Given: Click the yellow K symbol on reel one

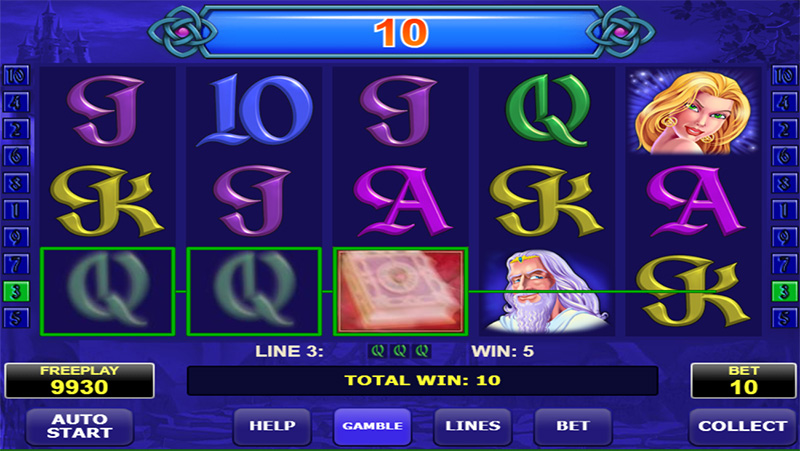Looking at the screenshot, I should pos(106,201).
